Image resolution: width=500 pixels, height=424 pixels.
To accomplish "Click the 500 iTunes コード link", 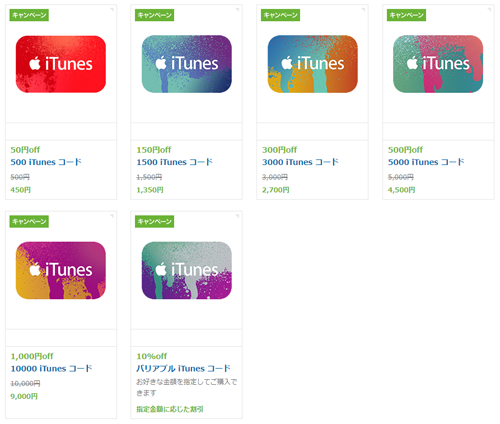I will click(46, 162).
